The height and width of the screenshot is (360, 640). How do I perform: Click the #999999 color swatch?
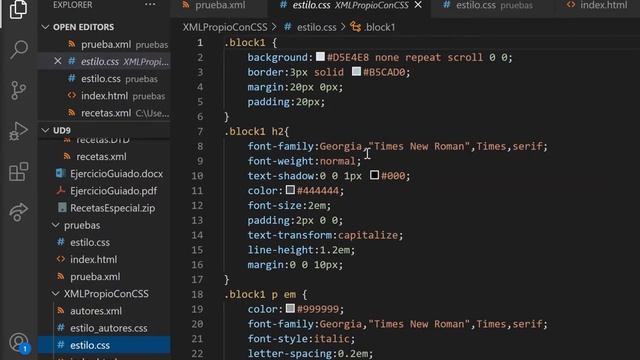point(290,308)
